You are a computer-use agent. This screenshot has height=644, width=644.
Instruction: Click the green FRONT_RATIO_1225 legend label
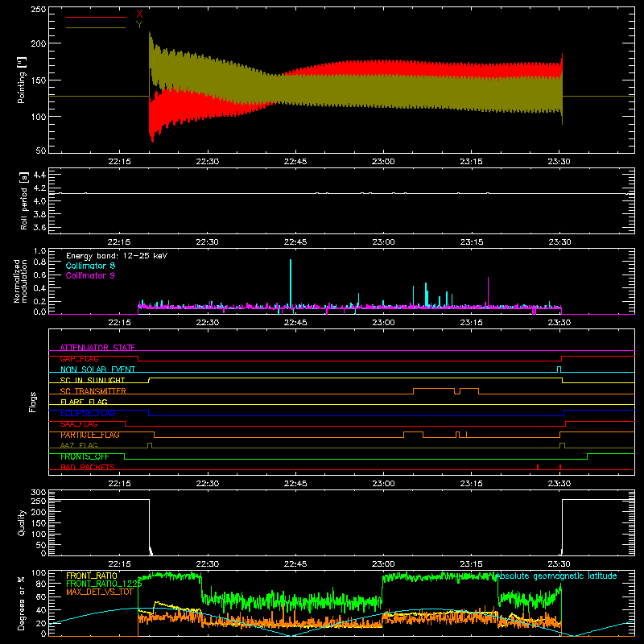[x=104, y=584]
